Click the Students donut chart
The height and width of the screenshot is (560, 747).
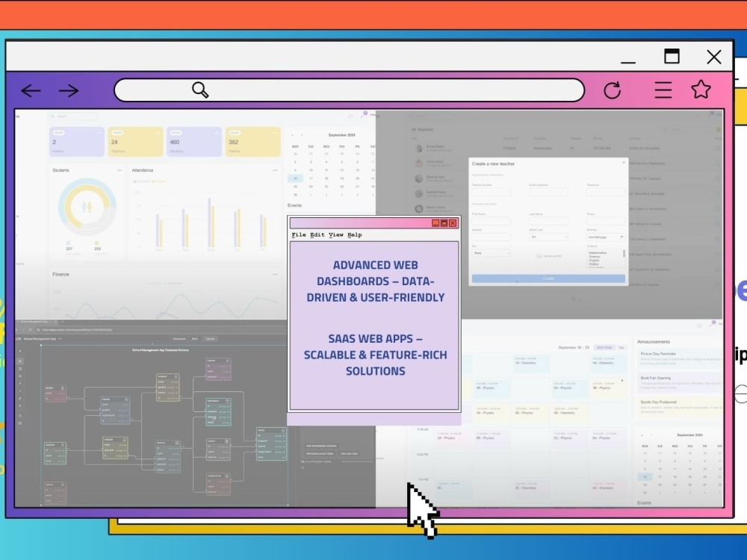pos(87,207)
